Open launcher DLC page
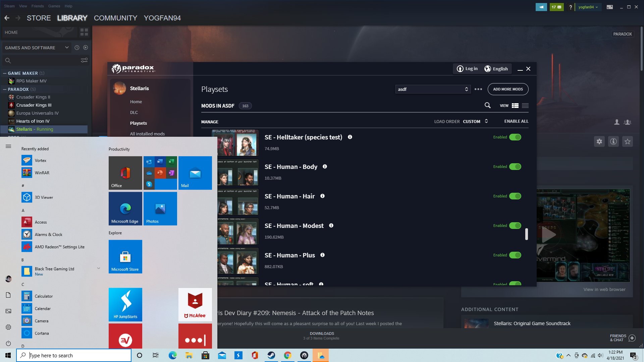644x362 pixels. (x=134, y=112)
